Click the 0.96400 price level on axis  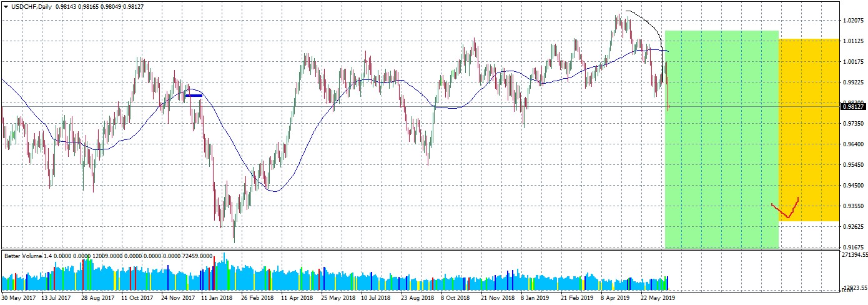852,144
